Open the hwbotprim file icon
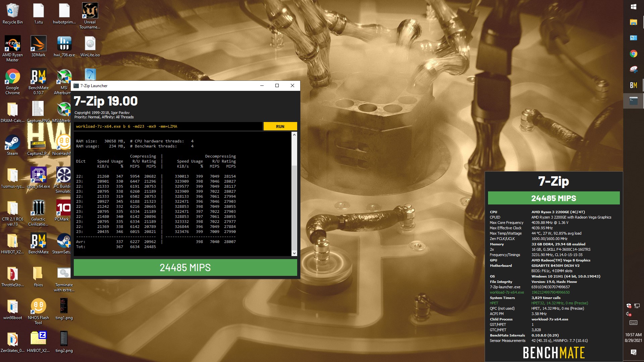This screenshot has width=644, height=362. click(x=64, y=13)
